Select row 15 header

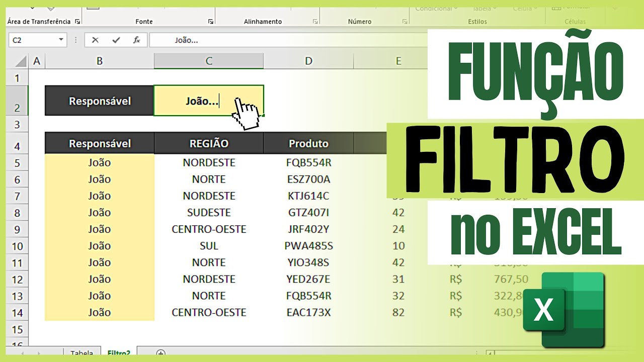[17, 330]
